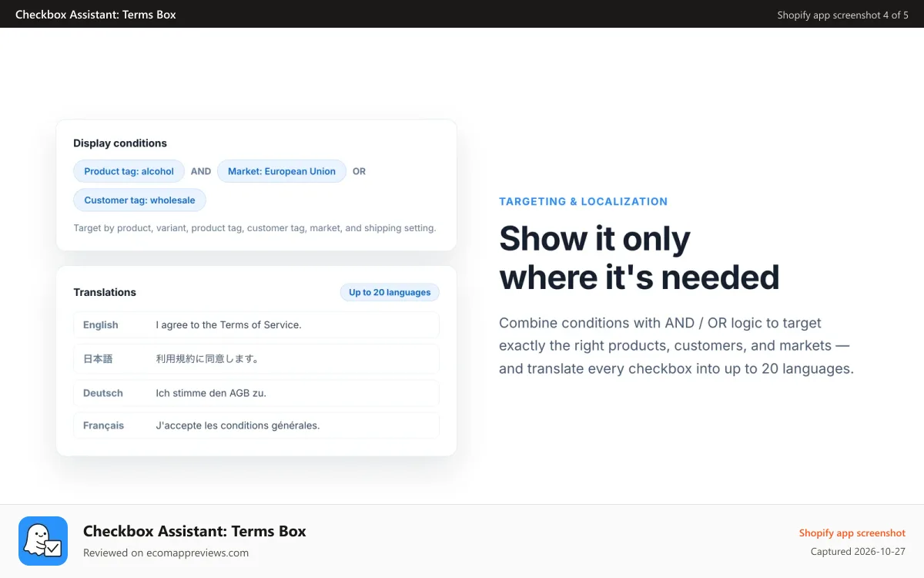Select the 'Customer tag: wholesale' condition chip
Viewport: 924px width, 578px height.
(139, 200)
